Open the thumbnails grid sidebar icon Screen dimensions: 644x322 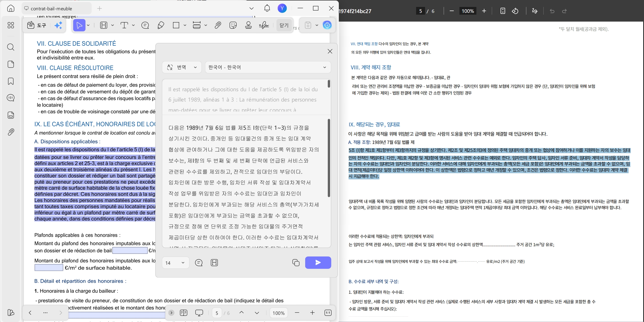tap(11, 25)
